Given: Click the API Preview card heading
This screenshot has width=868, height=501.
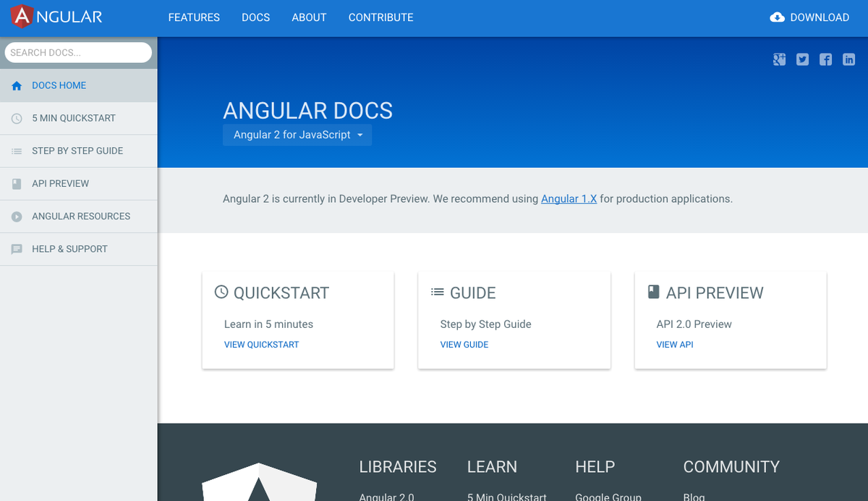Looking at the screenshot, I should pyautogui.click(x=715, y=292).
